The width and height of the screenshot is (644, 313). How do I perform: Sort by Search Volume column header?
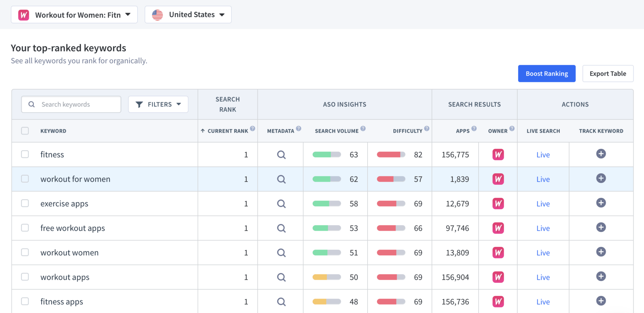click(x=336, y=131)
